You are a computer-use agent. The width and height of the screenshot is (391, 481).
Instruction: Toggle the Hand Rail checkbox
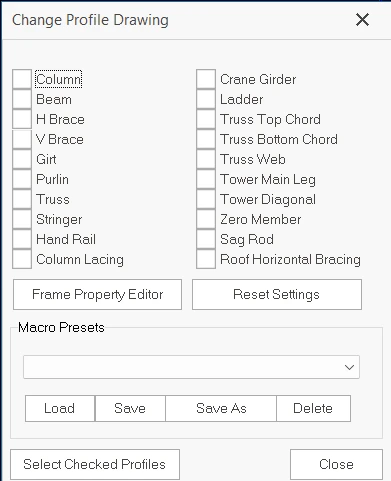point(22,239)
